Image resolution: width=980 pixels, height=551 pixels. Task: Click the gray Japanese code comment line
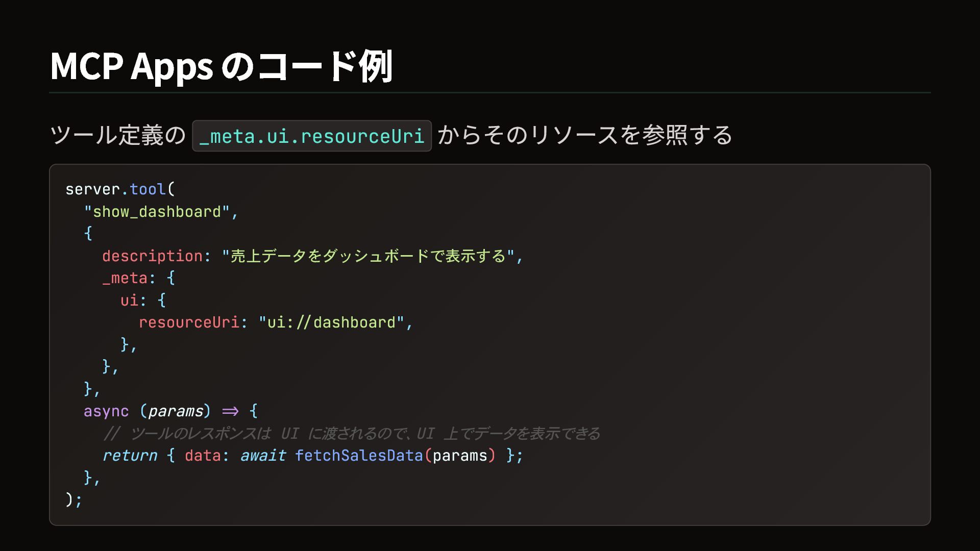[x=351, y=434]
